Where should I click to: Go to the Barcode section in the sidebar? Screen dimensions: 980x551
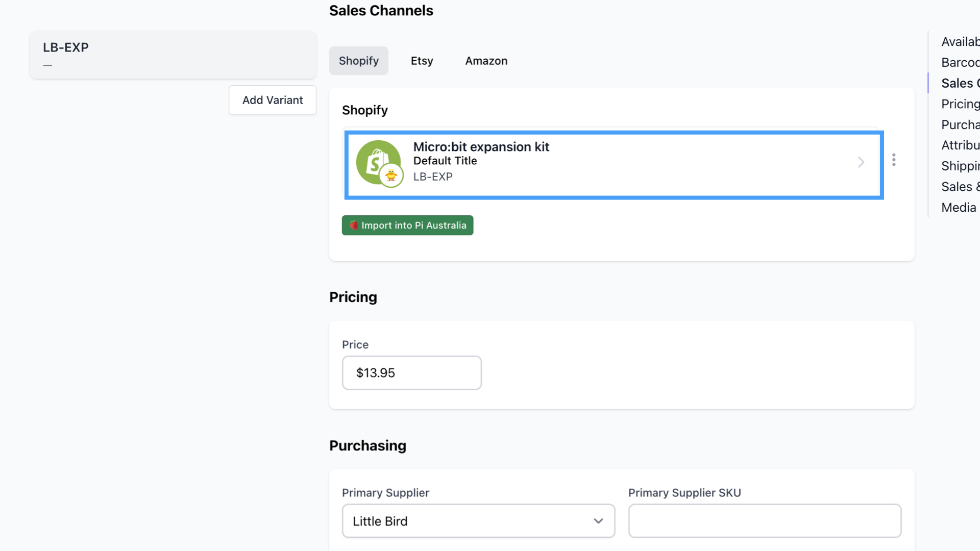[961, 62]
